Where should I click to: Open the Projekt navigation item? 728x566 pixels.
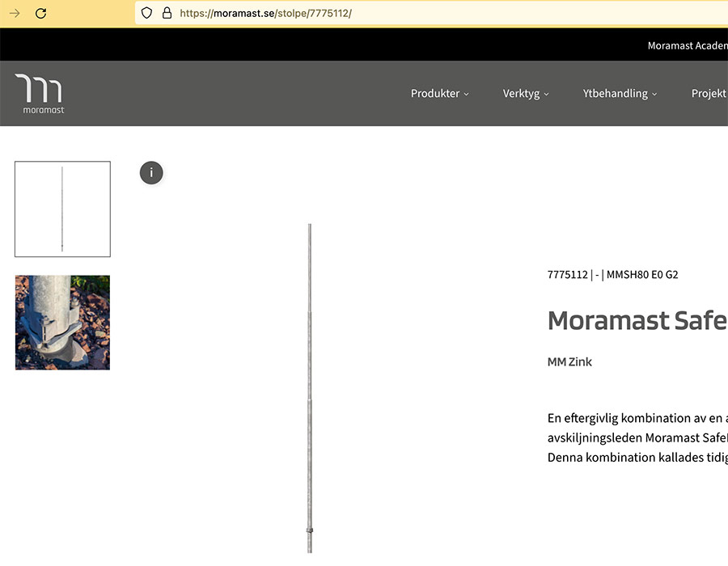click(709, 93)
